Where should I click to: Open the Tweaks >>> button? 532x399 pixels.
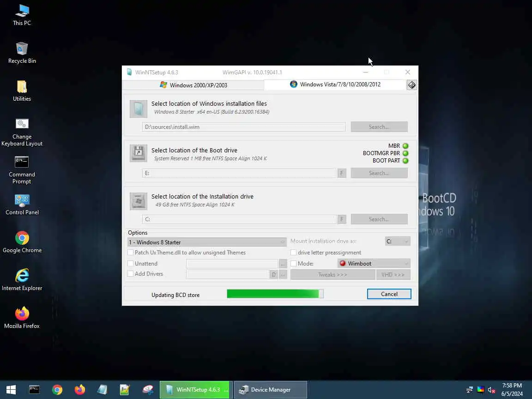332,274
